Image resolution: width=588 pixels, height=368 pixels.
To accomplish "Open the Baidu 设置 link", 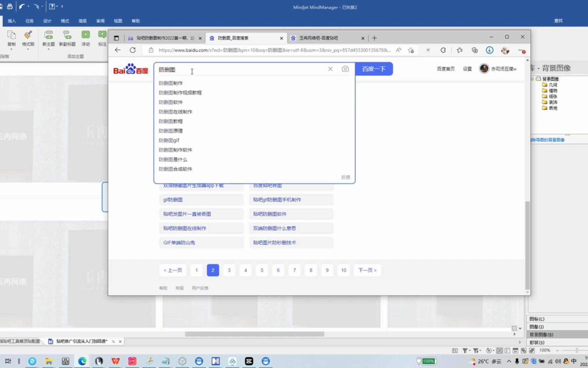I will click(x=467, y=69).
